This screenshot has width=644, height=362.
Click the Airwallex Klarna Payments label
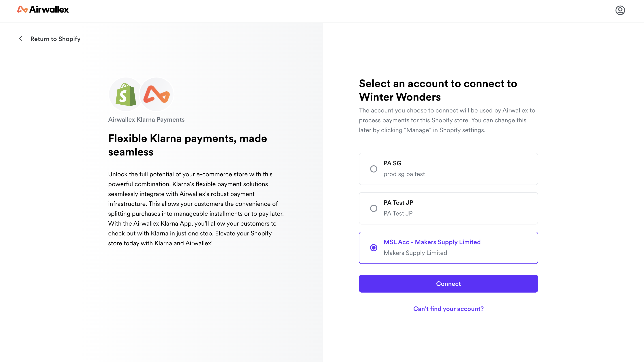146,119
